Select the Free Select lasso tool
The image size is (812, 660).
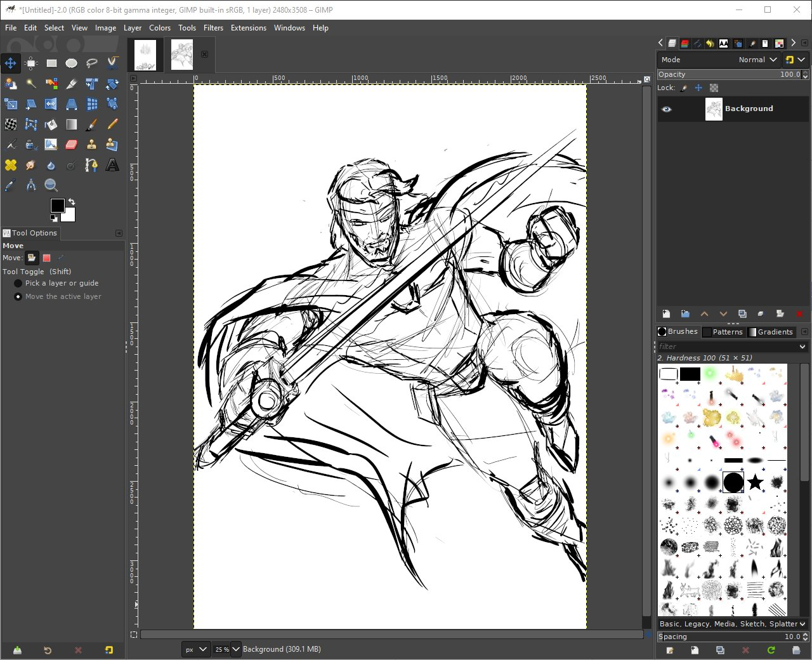point(92,63)
